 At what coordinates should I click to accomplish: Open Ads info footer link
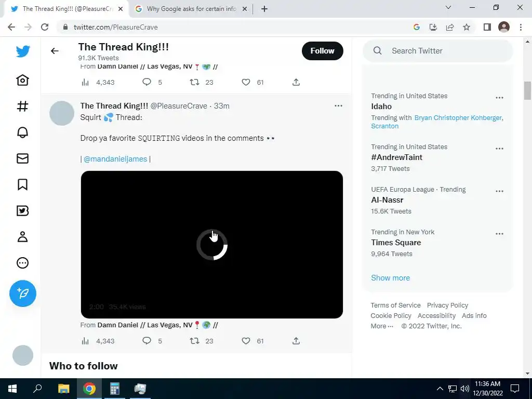coord(474,316)
